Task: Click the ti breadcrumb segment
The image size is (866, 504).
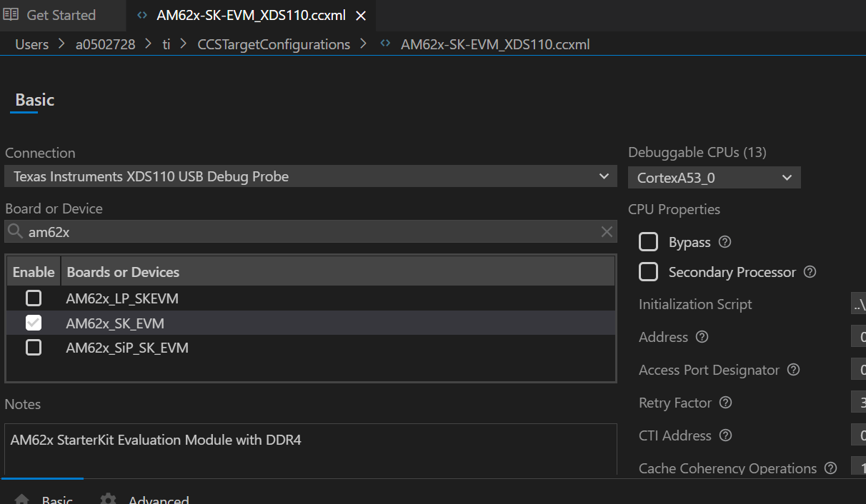Action: click(x=166, y=44)
